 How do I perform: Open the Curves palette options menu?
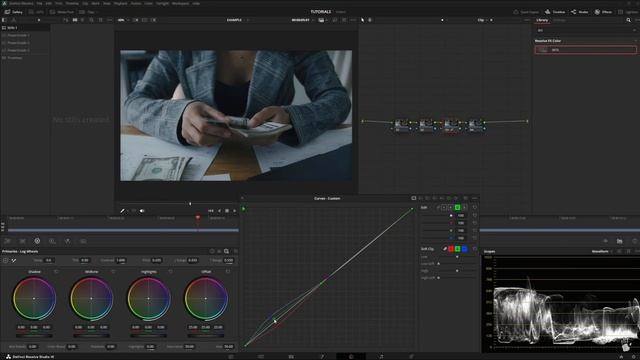(x=474, y=198)
